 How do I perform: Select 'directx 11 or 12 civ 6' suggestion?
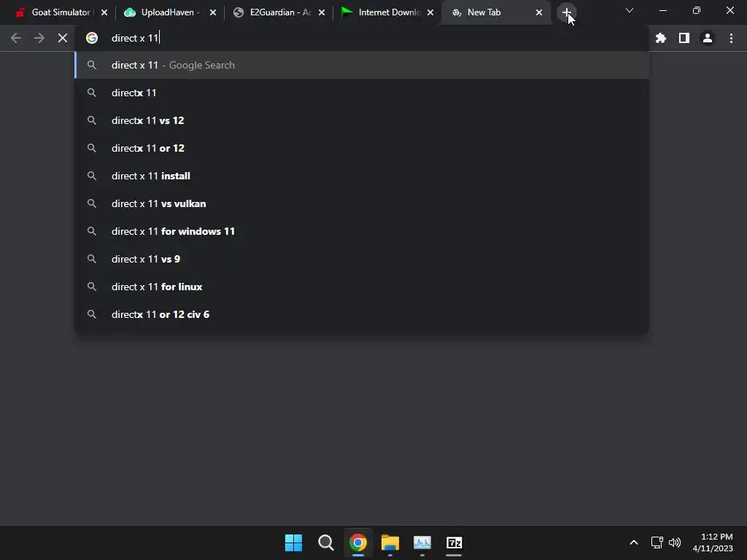(x=362, y=314)
